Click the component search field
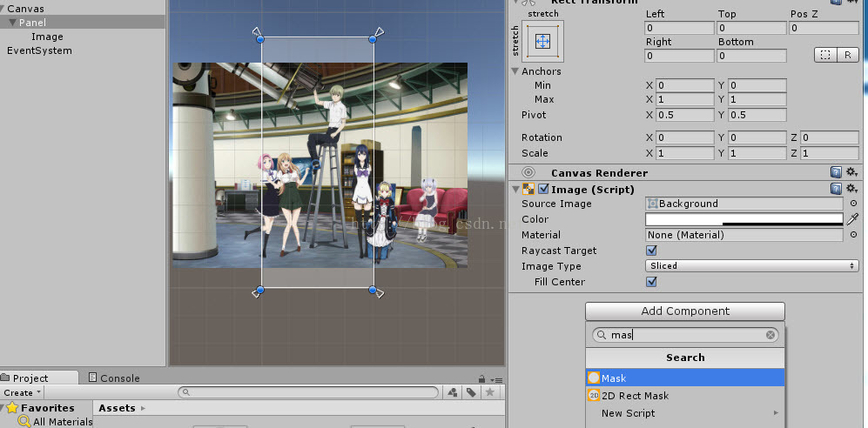Image resolution: width=868 pixels, height=428 pixels. click(685, 335)
